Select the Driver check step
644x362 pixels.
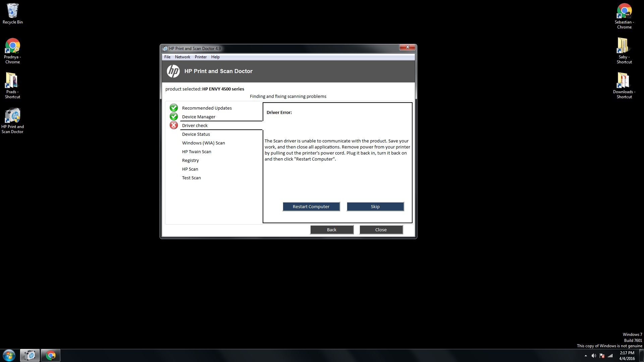coord(195,125)
